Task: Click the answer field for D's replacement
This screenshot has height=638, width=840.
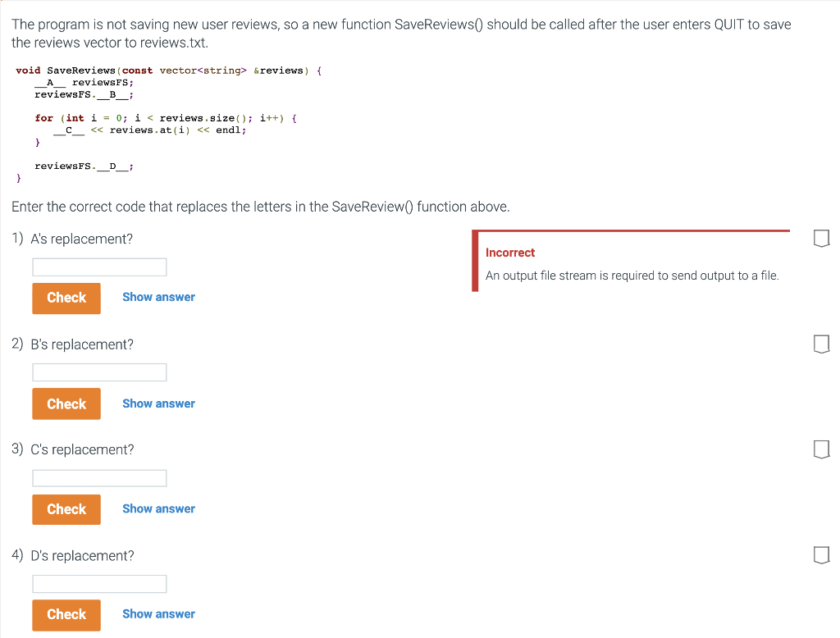Action: click(x=99, y=583)
